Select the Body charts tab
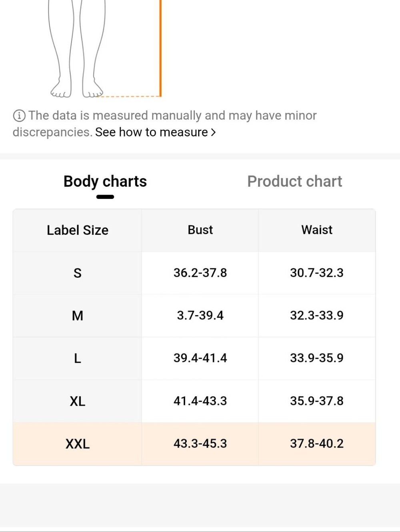Image resolution: width=400 pixels, height=532 pixels. click(x=105, y=181)
